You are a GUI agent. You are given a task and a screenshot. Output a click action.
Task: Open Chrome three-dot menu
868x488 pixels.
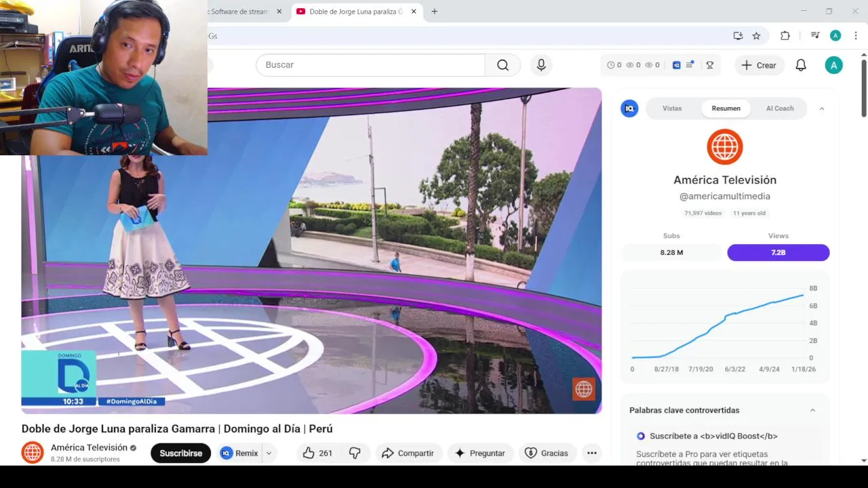[x=856, y=36]
